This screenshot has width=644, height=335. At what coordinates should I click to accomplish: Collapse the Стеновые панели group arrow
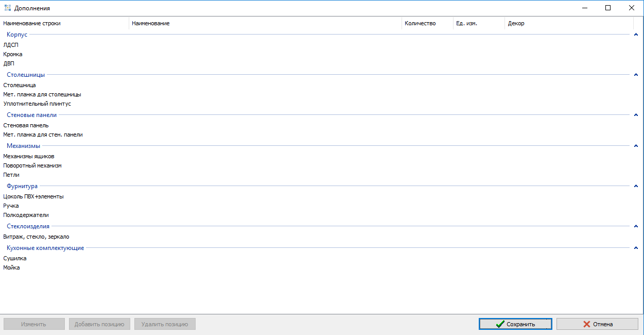pyautogui.click(x=636, y=115)
